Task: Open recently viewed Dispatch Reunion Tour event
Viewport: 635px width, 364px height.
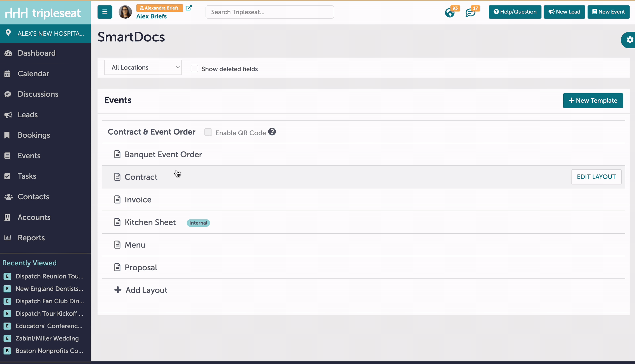Action: click(x=50, y=276)
